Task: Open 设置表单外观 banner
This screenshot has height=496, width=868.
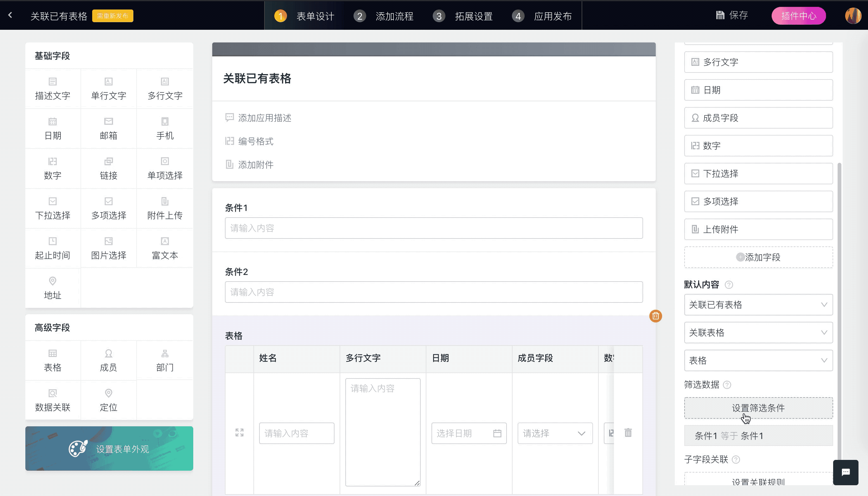Action: (109, 448)
